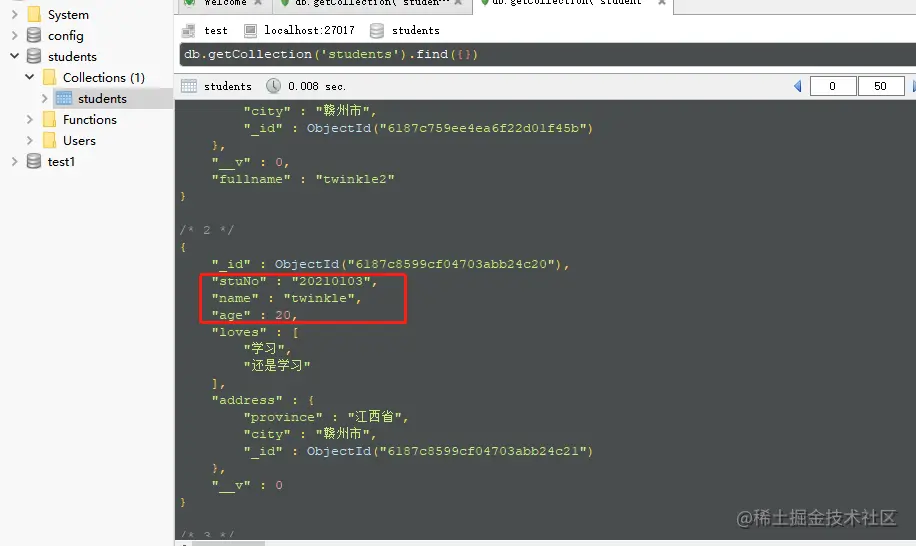Click the "age" : 20 line
Viewport: 916px width, 546px height.
pos(254,315)
